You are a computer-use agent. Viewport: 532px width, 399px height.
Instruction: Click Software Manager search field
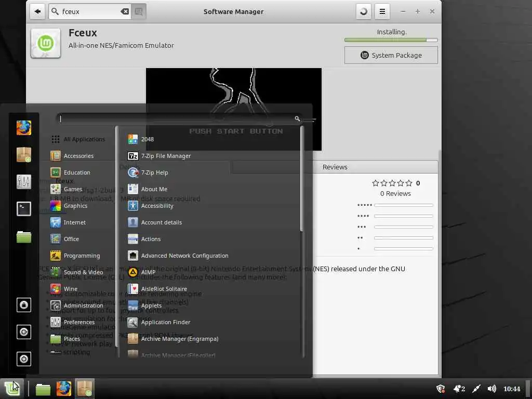tap(89, 11)
